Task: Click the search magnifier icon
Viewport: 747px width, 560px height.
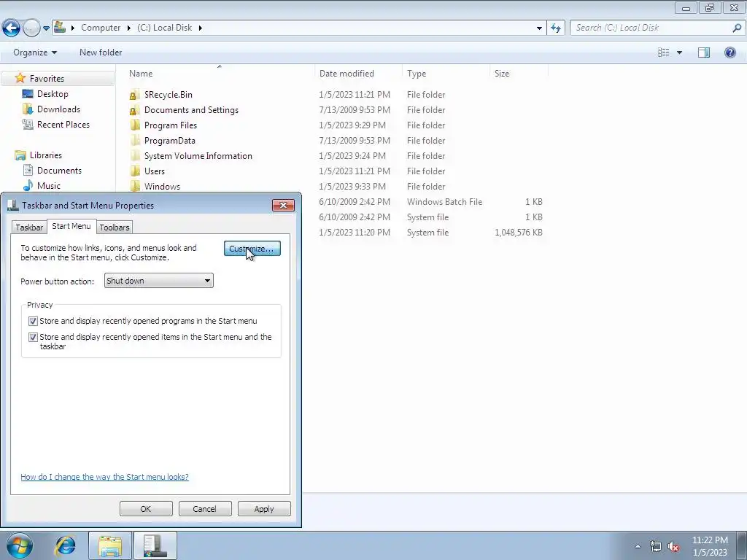Action: pyautogui.click(x=737, y=28)
